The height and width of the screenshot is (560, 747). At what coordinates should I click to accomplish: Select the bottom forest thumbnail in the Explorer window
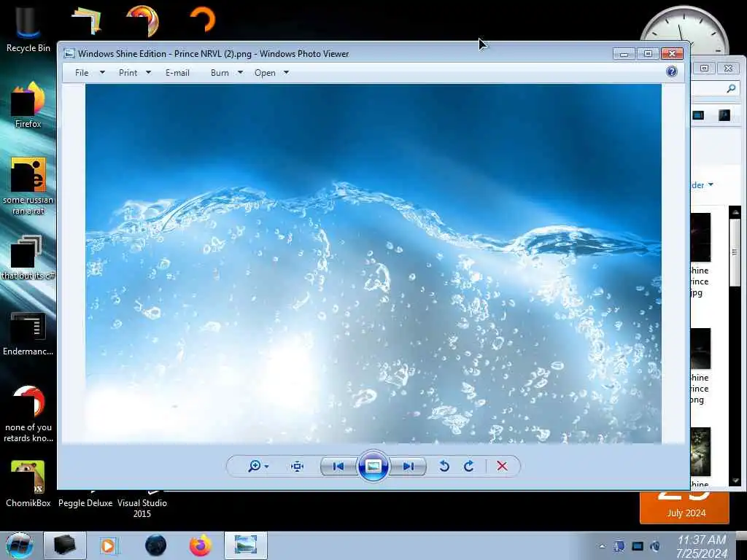click(x=700, y=451)
